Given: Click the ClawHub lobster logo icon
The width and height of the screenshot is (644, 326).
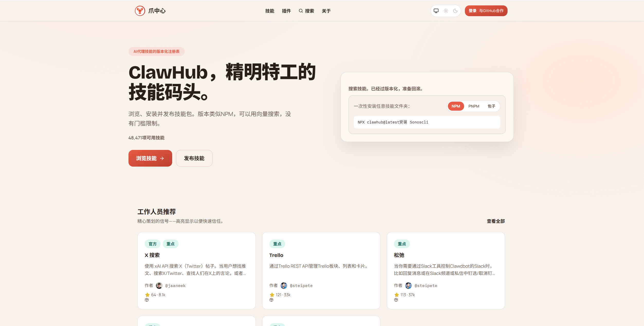Looking at the screenshot, I should click(140, 11).
